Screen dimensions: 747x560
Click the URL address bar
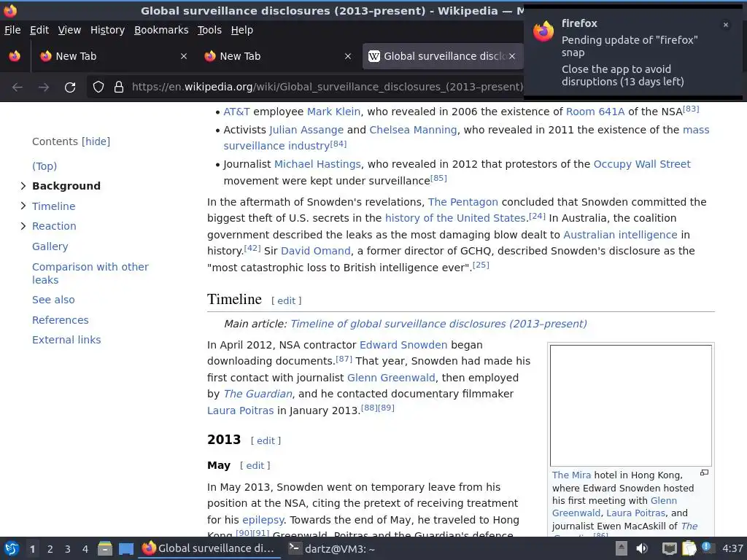click(x=328, y=87)
